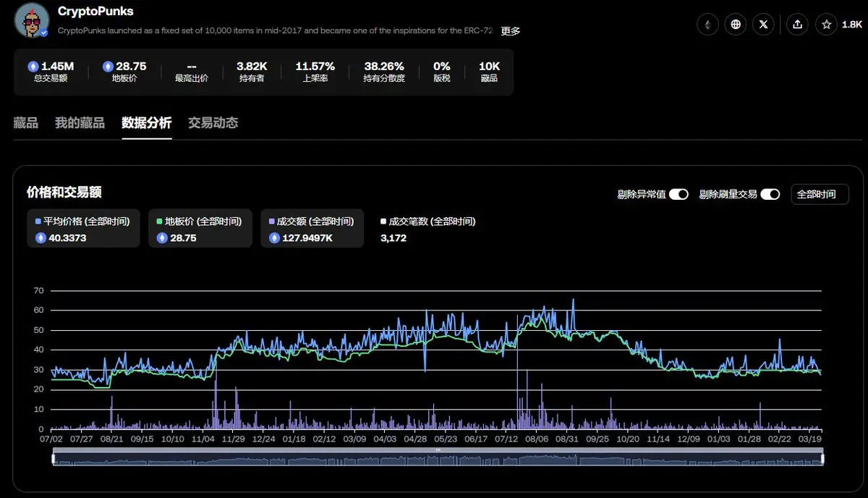The height and width of the screenshot is (498, 868).
Task: Click the 成交额 legend card
Action: 312,229
